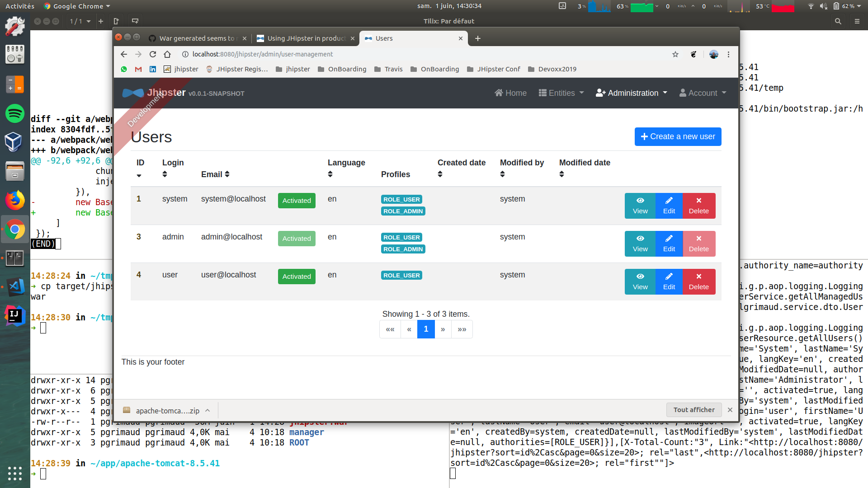Expand the Account menu
This screenshot has width=868, height=488.
(x=703, y=93)
